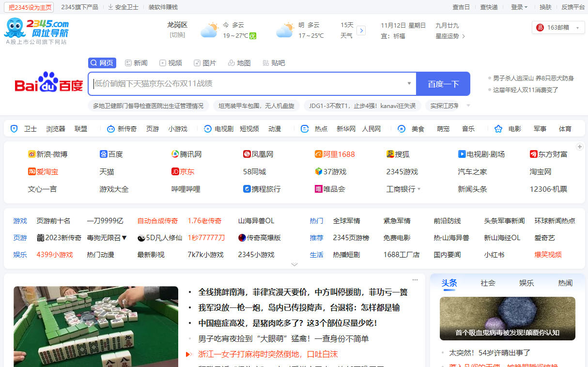The height and width of the screenshot is (367, 588).
Task: Click today's cloudy weather icon
Action: (209, 30)
